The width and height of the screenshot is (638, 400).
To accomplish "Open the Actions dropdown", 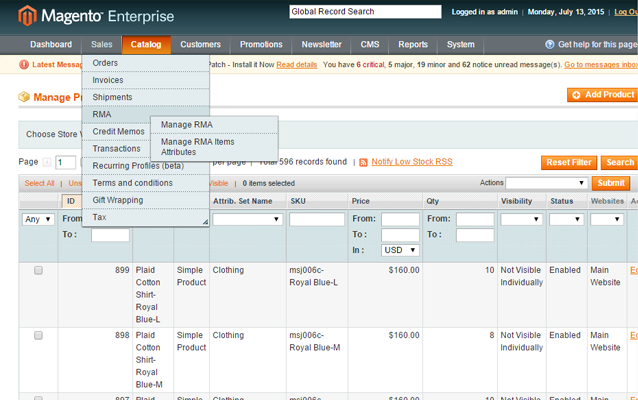I will (x=545, y=183).
